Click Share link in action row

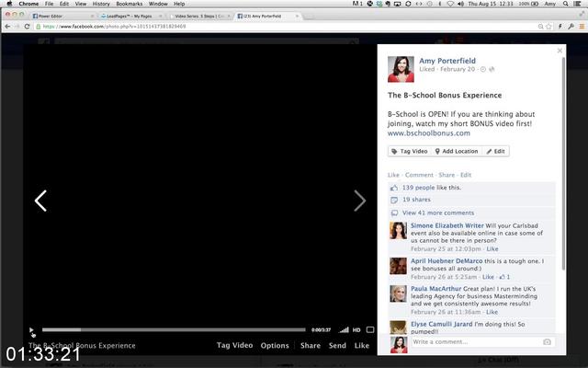(447, 175)
